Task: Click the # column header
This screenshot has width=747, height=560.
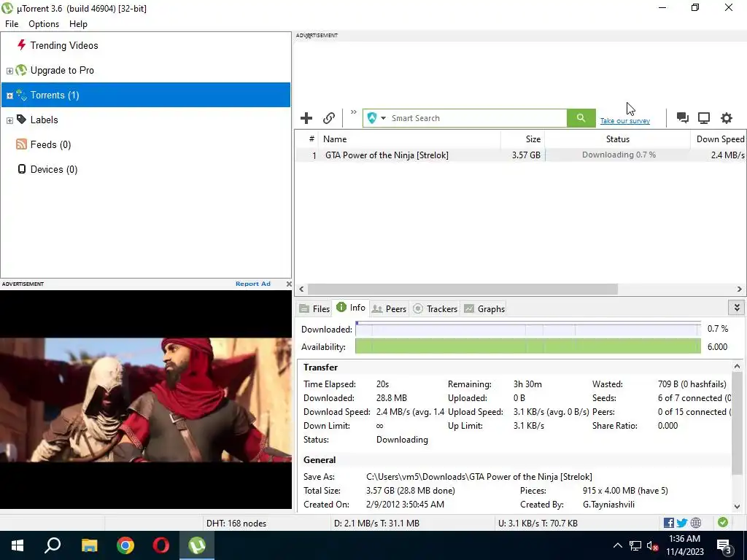Action: coord(311,139)
